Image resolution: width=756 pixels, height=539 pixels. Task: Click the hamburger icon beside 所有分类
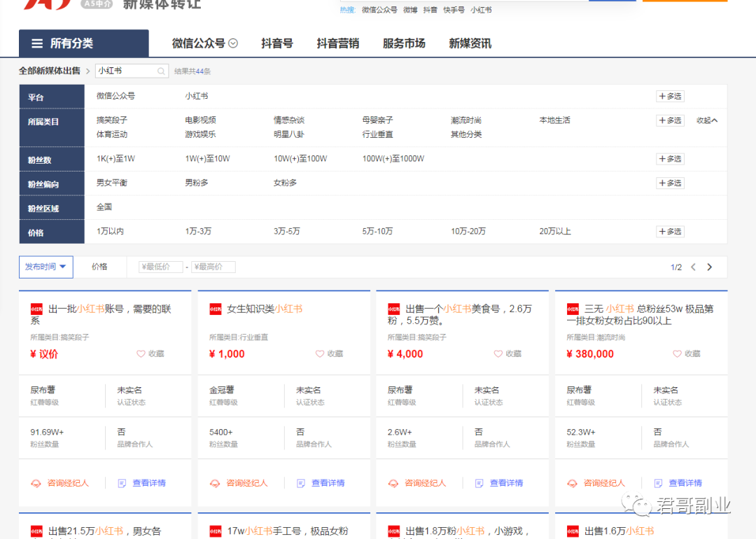tap(37, 43)
